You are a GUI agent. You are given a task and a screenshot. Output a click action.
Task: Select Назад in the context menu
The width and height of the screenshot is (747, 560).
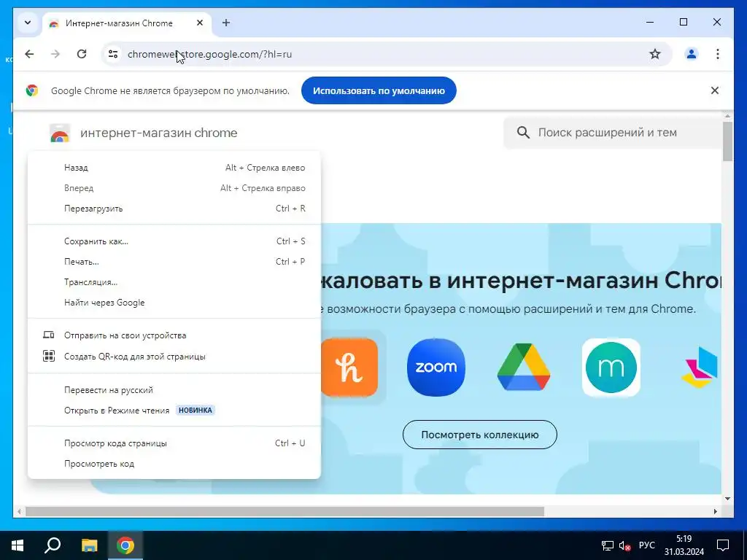coord(174,168)
